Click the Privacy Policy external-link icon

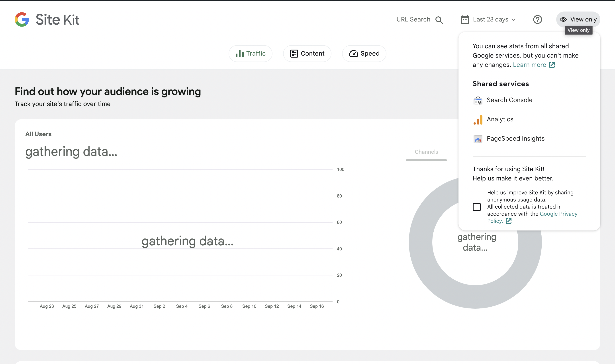pyautogui.click(x=508, y=221)
